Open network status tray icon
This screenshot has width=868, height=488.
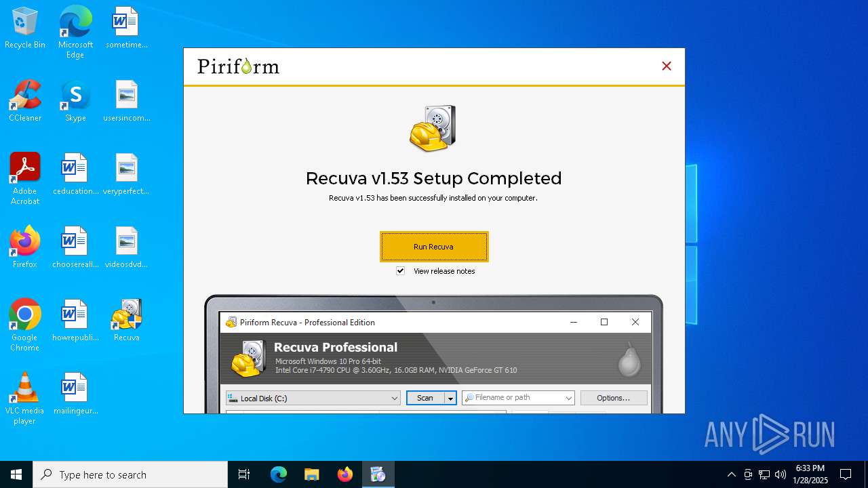click(x=764, y=474)
